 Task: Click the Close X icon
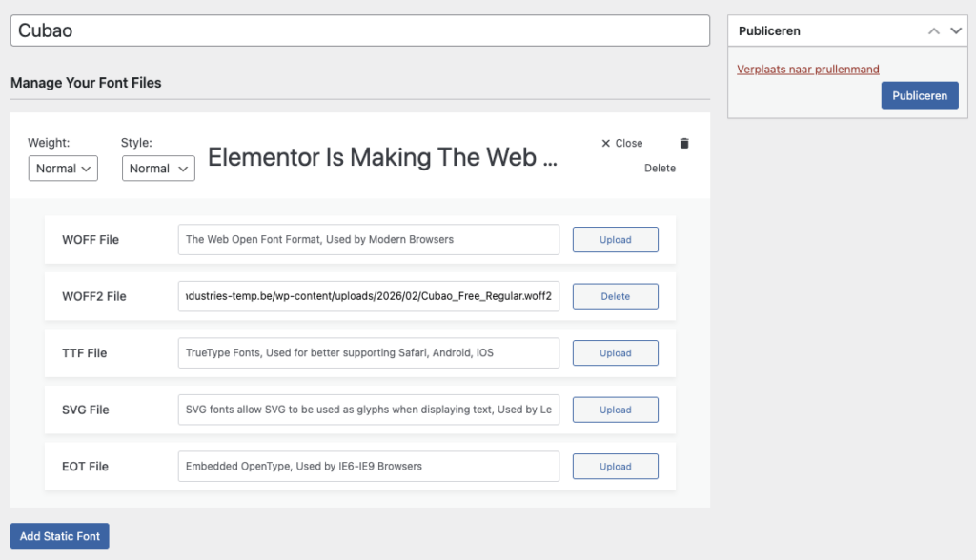point(606,143)
